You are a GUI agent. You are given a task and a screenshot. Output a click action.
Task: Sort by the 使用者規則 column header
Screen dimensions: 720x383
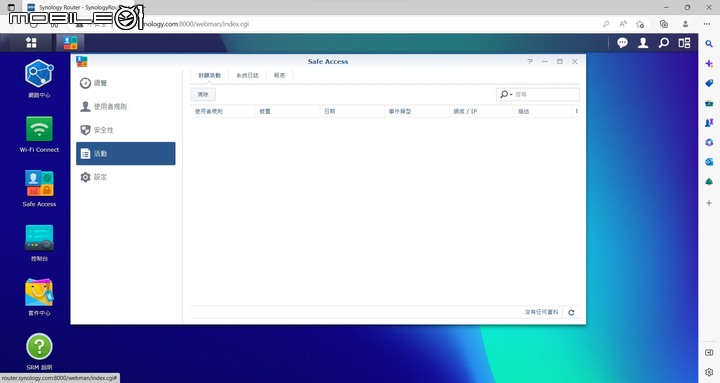pos(223,111)
